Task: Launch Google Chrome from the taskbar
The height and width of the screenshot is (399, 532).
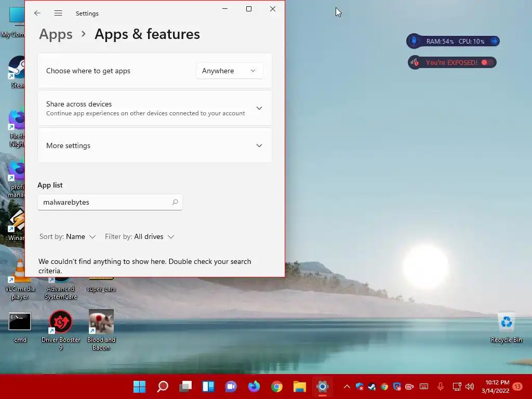Action: point(276,387)
